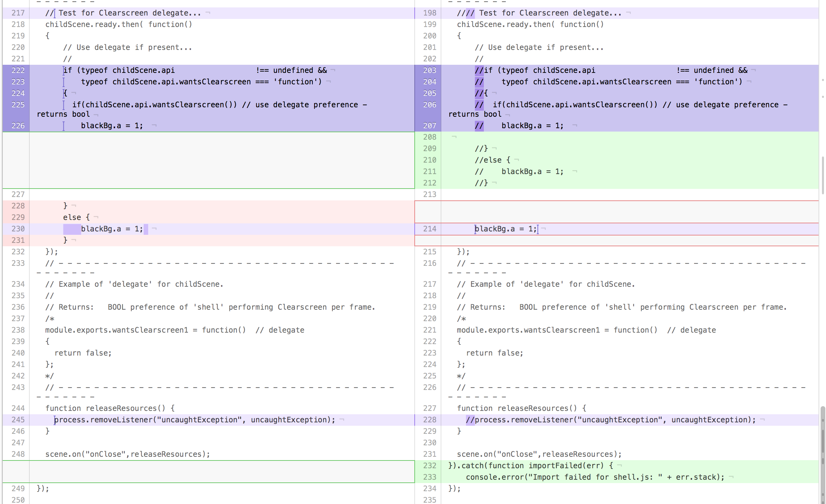Click line number 207 in right gutter
Image resolution: width=826 pixels, height=504 pixels.
tap(430, 125)
